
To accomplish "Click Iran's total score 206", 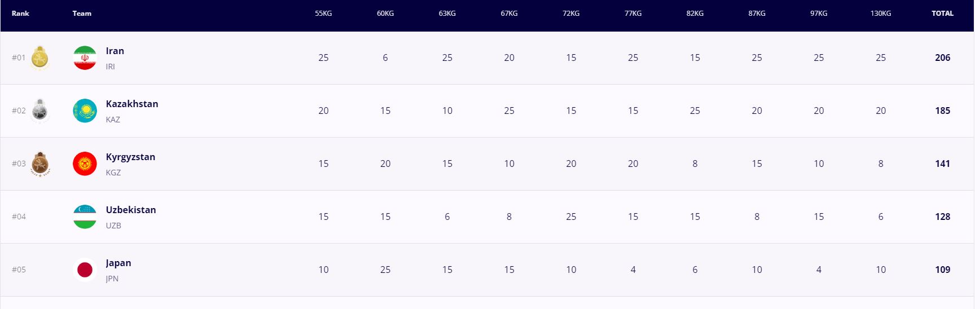I will click(942, 58).
